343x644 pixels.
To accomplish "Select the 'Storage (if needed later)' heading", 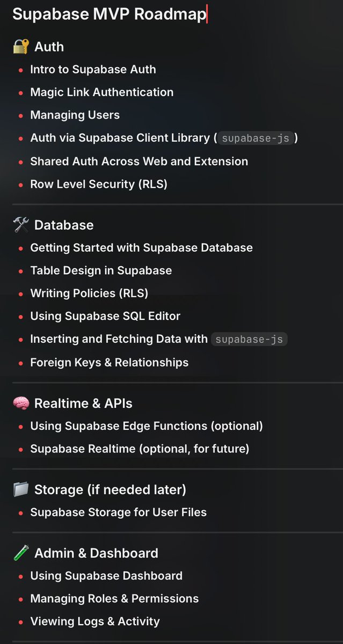I will [110, 489].
